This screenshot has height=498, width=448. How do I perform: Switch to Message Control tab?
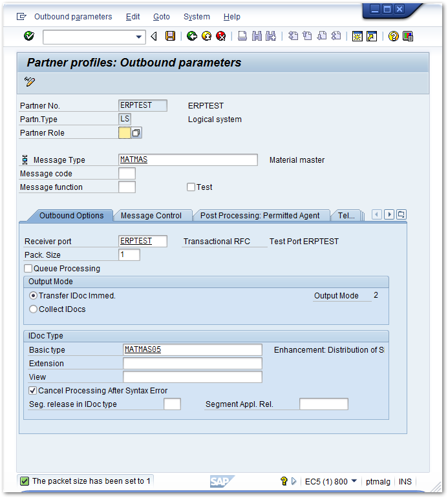[151, 216]
